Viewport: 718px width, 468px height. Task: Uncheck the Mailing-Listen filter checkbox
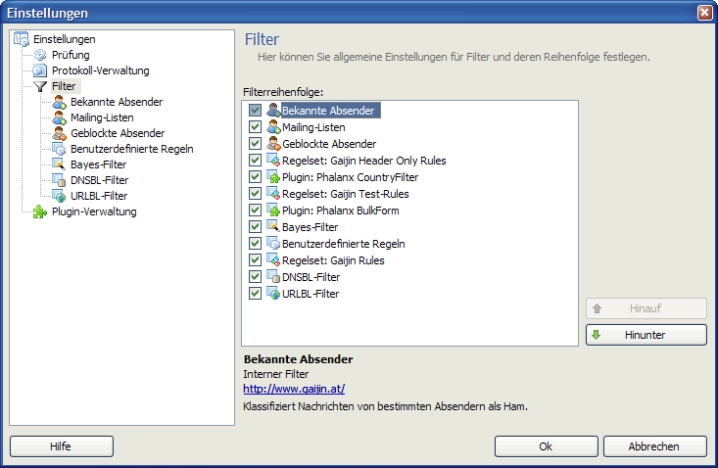tap(255, 127)
